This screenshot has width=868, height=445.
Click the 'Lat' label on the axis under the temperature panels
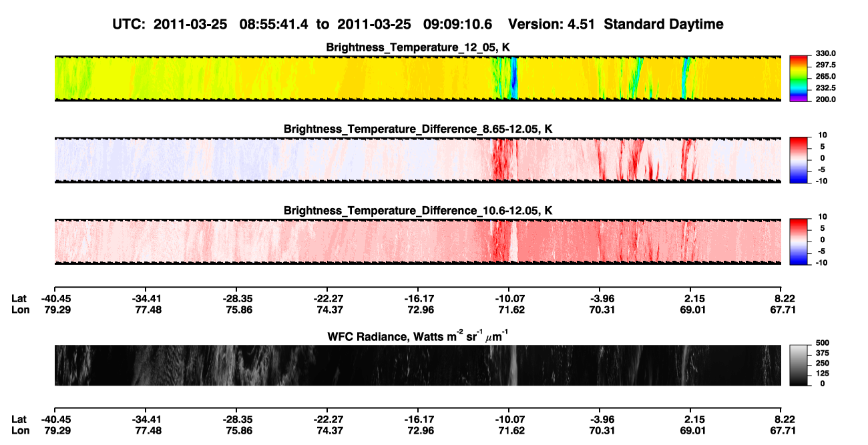click(19, 298)
